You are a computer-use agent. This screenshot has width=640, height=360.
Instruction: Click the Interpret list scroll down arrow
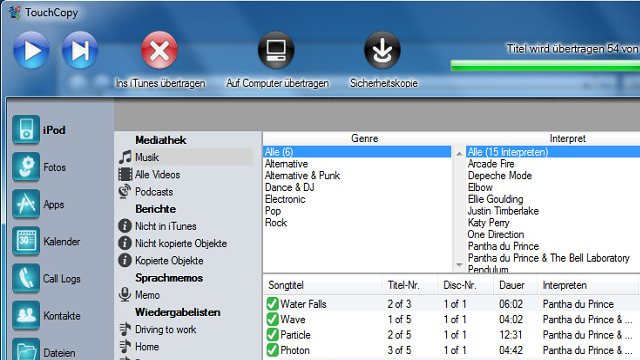tap(459, 265)
